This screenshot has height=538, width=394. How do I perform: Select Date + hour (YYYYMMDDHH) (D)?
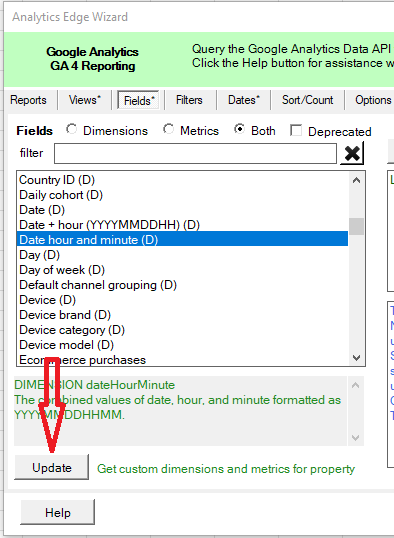tap(182, 225)
